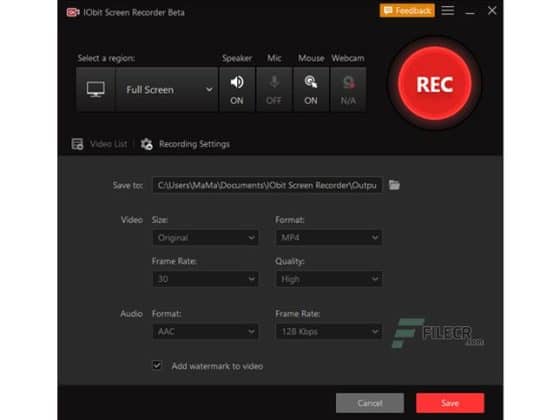Open the audio Format dropdown (AAC)
This screenshot has width=560, height=420.
(x=205, y=331)
